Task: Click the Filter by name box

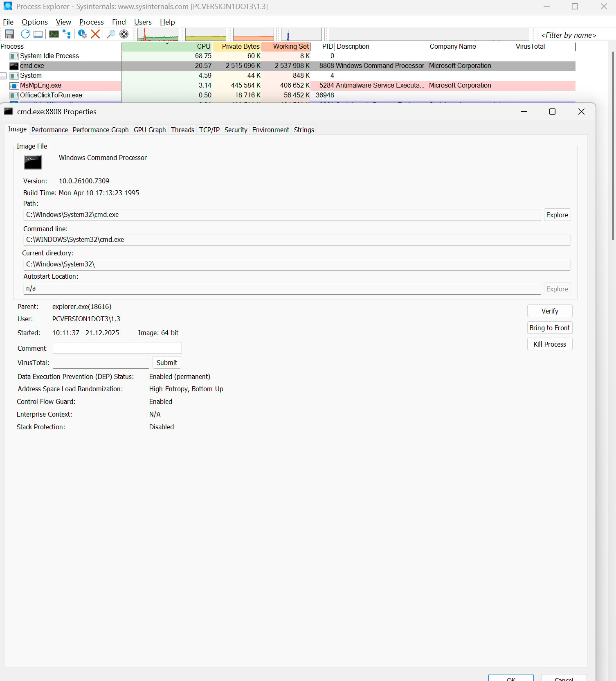Action: pos(577,35)
